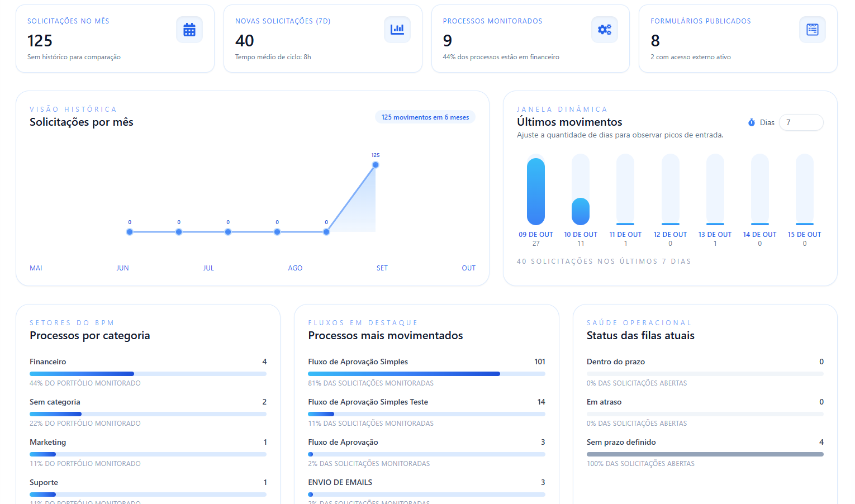Screen dimensions: 855x504
Task: Click the stopwatch icon beside Dias
Action: point(752,122)
